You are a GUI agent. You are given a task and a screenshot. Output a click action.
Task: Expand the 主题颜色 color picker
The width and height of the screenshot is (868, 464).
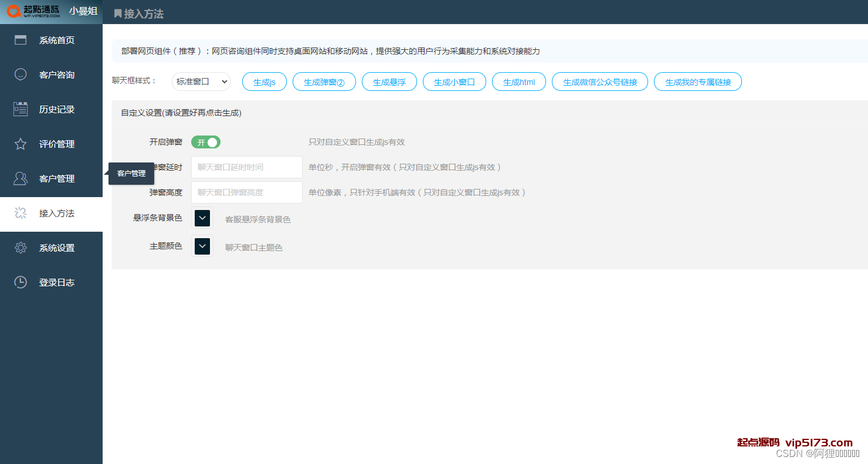[202, 246]
